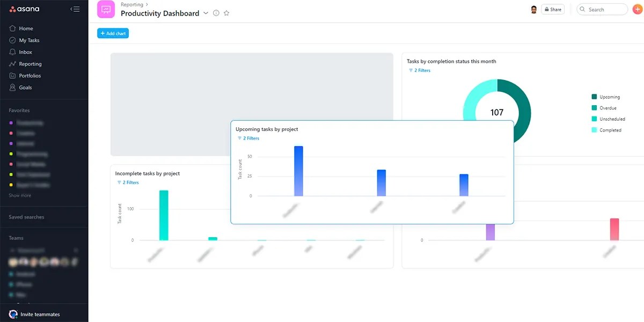Click the orange create plus icon
The height and width of the screenshot is (322, 644).
pos(637,9)
